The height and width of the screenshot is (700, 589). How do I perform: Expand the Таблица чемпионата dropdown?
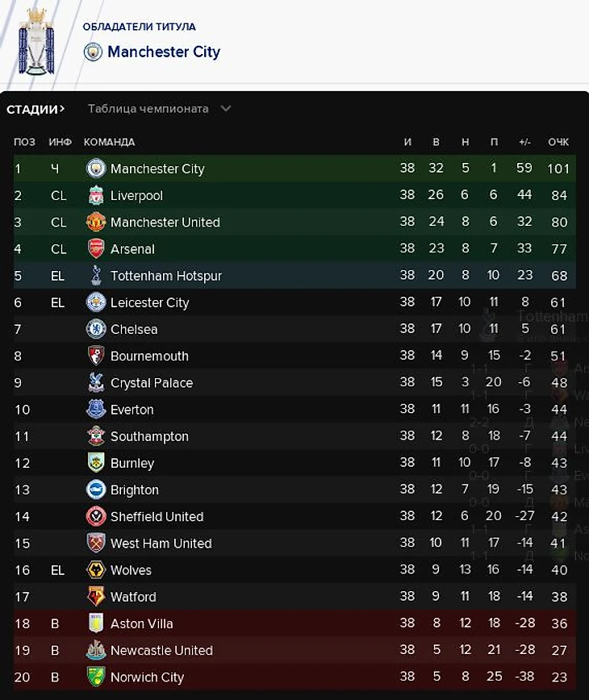[x=159, y=109]
